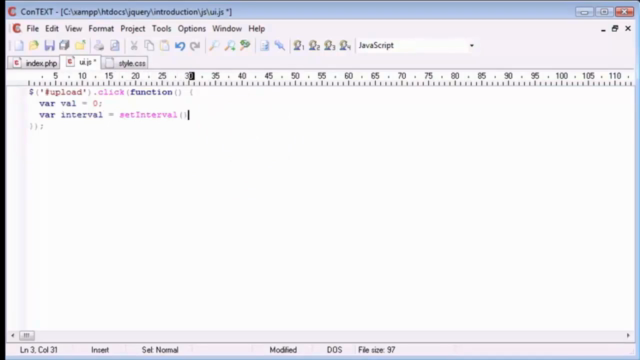Click the horizontal scrollbar right arrow

tap(628, 336)
